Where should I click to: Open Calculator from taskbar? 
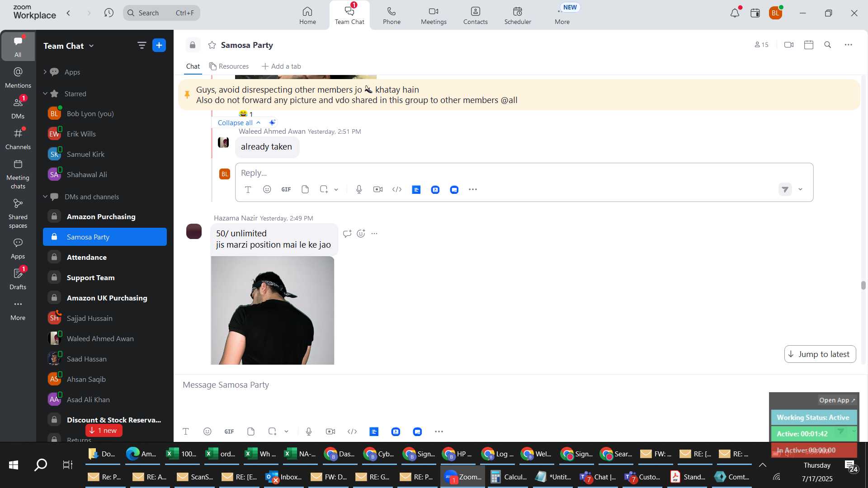pos(509,477)
